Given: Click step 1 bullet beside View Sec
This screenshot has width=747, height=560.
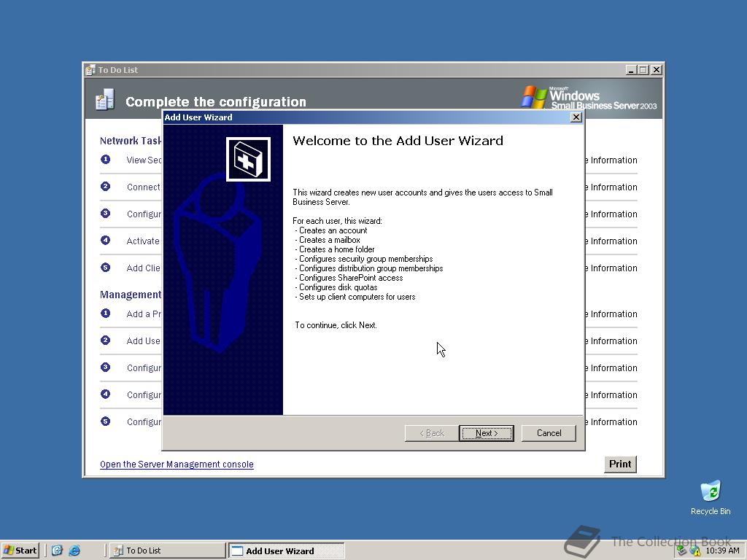Looking at the screenshot, I should point(105,160).
